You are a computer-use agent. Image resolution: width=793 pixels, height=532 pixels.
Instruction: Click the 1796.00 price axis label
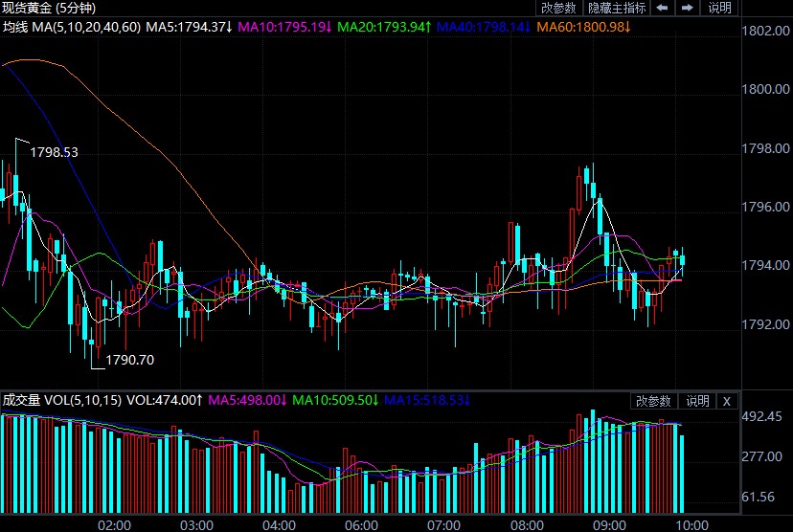pyautogui.click(x=765, y=207)
